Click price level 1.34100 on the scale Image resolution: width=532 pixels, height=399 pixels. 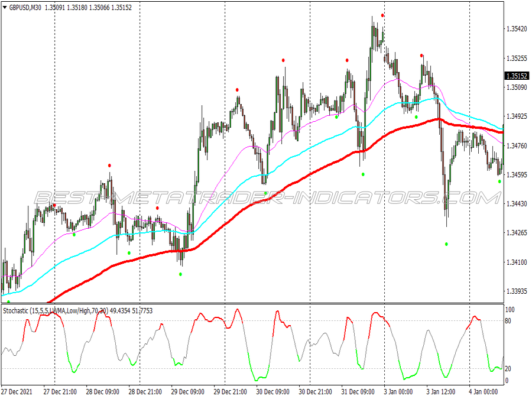coord(517,262)
